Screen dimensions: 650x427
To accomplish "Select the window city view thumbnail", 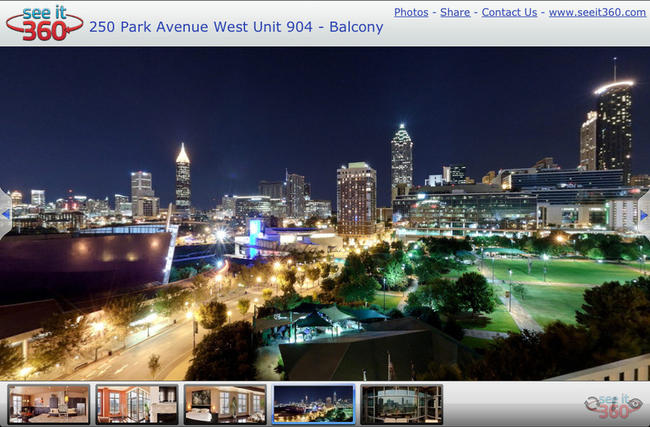I will coord(402,404).
